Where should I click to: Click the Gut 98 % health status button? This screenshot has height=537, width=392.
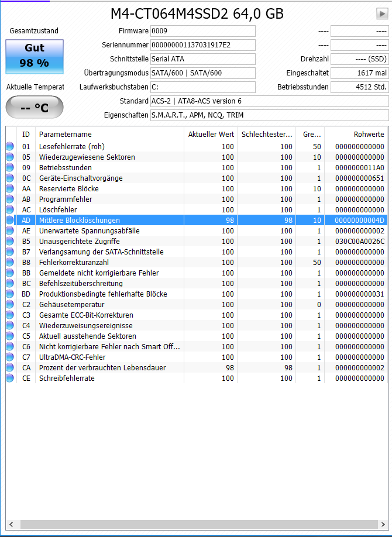(x=35, y=57)
